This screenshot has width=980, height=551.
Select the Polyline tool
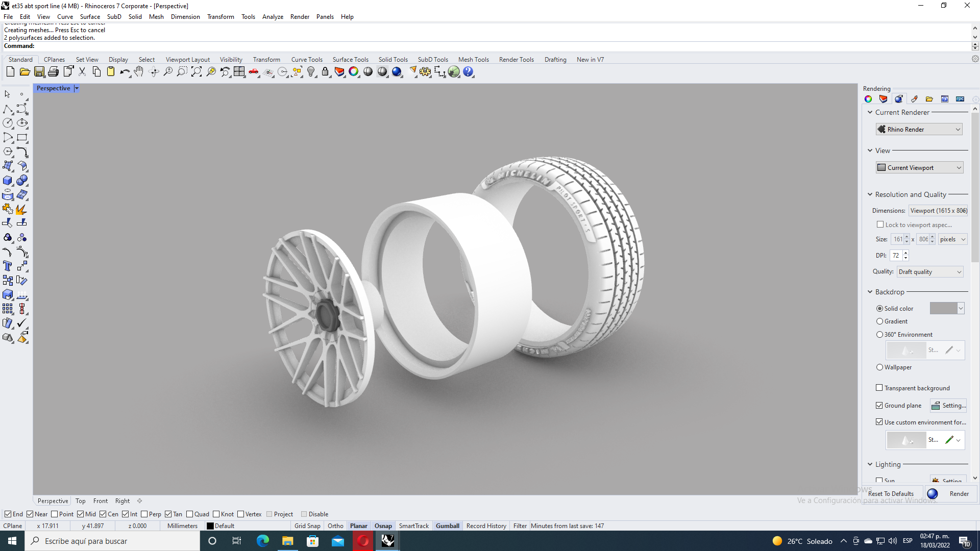[7, 109]
